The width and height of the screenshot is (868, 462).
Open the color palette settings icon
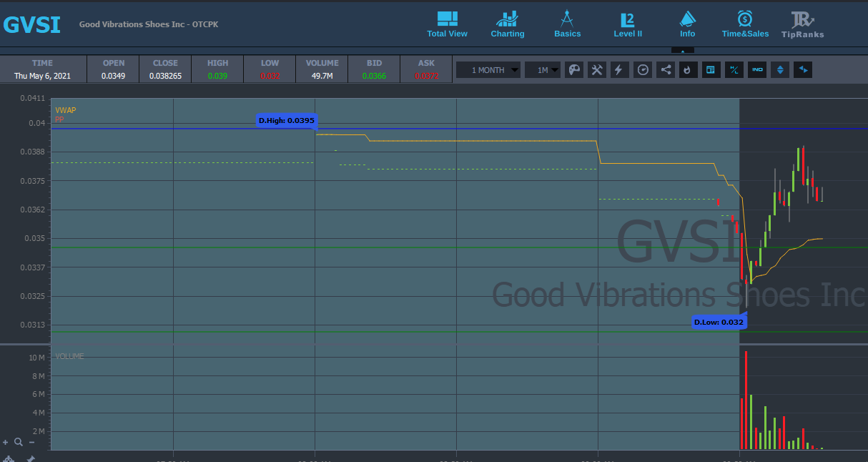pos(574,70)
